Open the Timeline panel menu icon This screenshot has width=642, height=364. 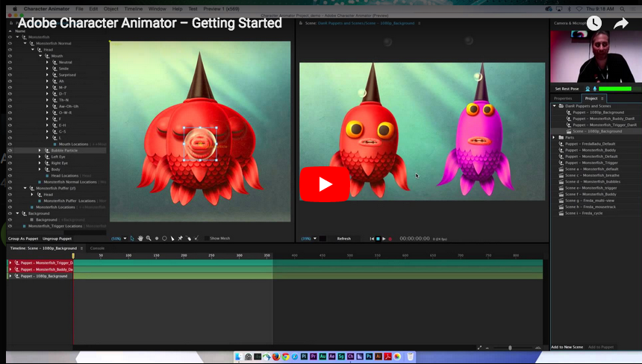point(81,248)
